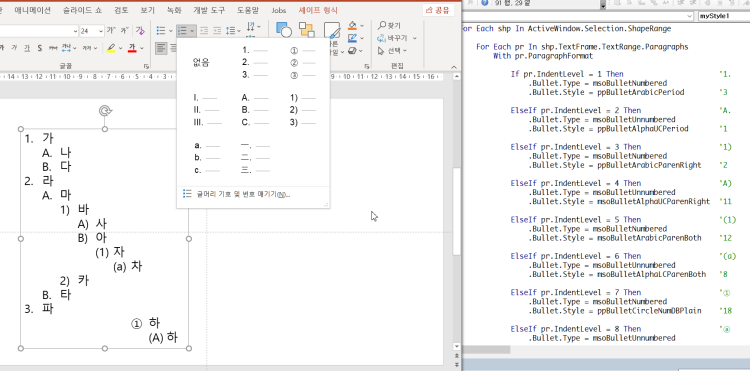This screenshot has height=371, width=750.
Task: Click the 바꾸기 replace button
Action: pyautogui.click(x=393, y=38)
